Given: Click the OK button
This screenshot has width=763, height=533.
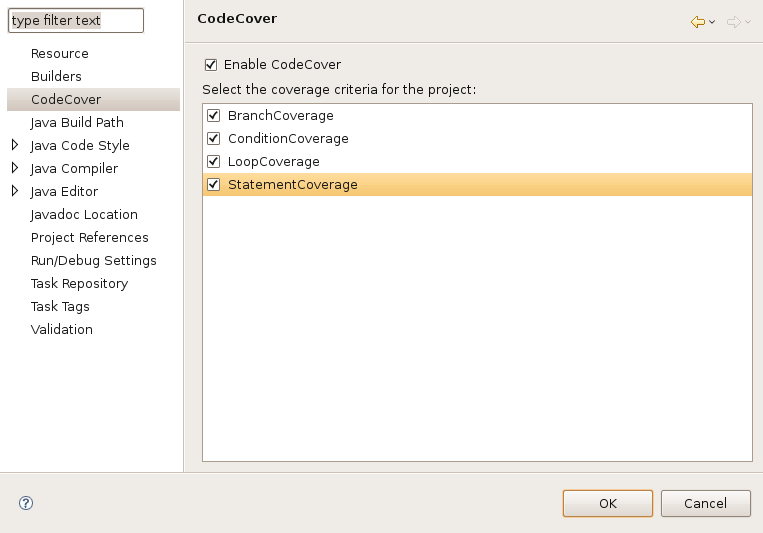Looking at the screenshot, I should click(x=608, y=503).
